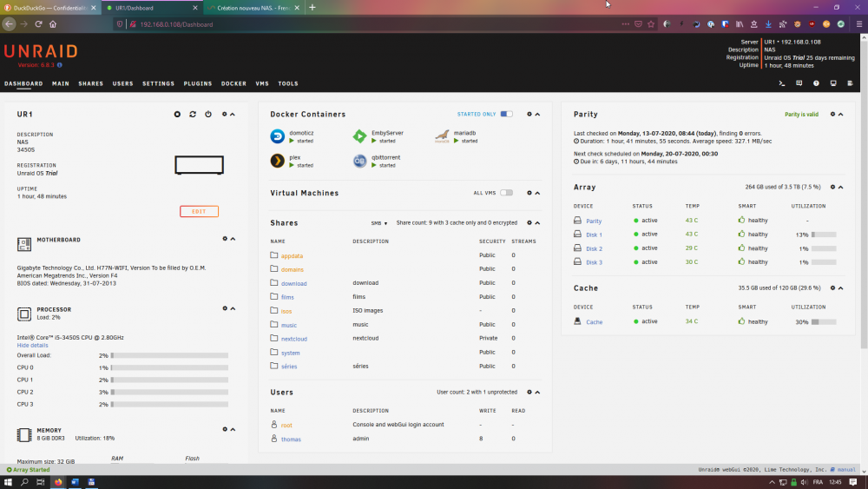Click the appdata share folder icon
Screen dimensions: 868x489
click(274, 255)
